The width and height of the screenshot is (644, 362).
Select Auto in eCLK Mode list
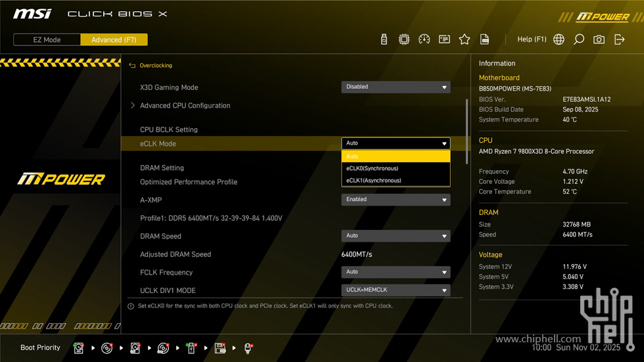pyautogui.click(x=395, y=156)
